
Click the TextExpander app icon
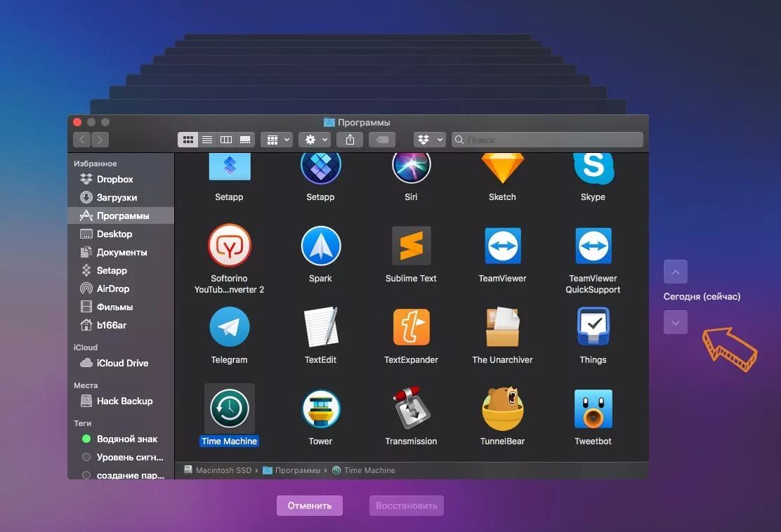[x=412, y=327]
